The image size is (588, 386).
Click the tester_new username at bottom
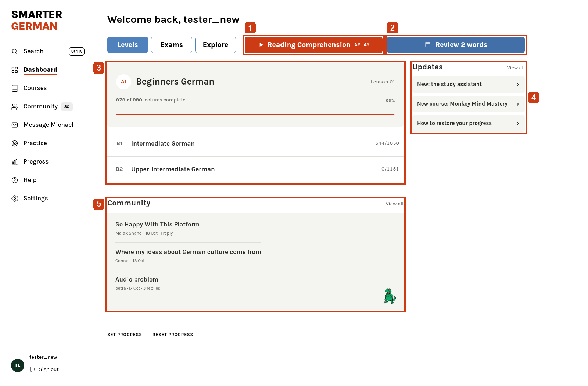(43, 357)
